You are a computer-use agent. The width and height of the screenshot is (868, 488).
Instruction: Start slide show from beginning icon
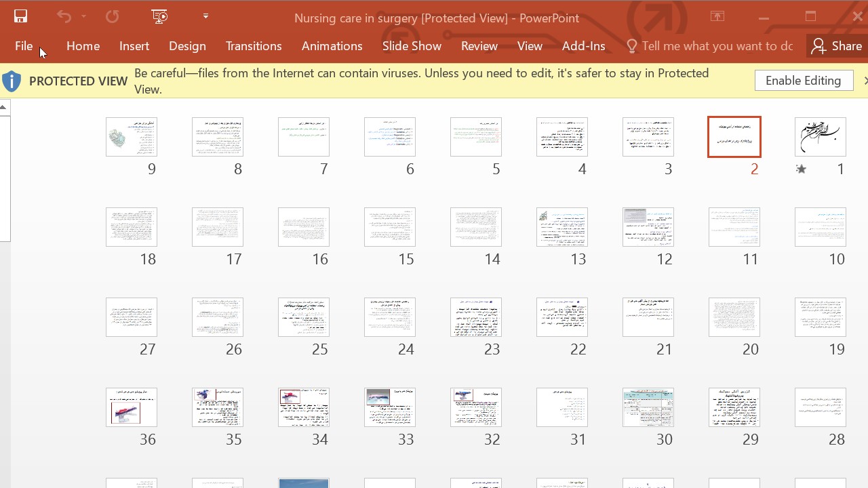pos(159,17)
